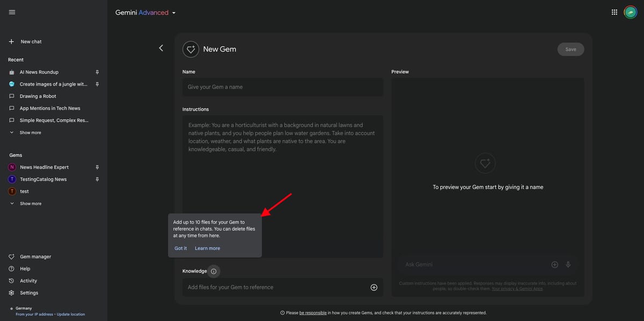
Task: Click the Learn more link in the tooltip
Action: tap(207, 248)
